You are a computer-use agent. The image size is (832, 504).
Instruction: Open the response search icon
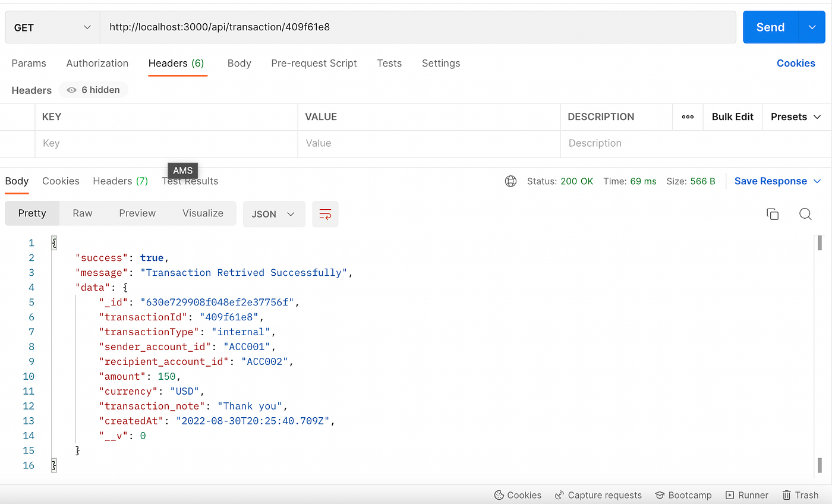point(805,214)
